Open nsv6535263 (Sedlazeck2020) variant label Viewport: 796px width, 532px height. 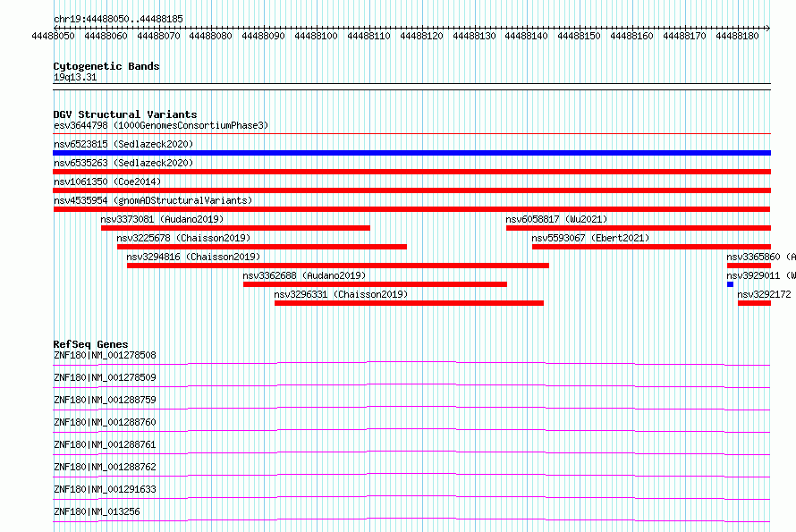(x=123, y=163)
